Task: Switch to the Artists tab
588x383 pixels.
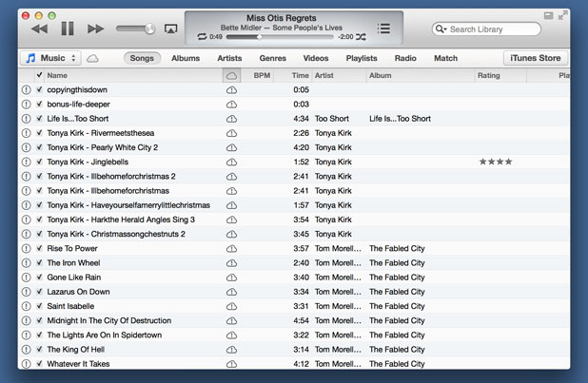Action: [229, 58]
